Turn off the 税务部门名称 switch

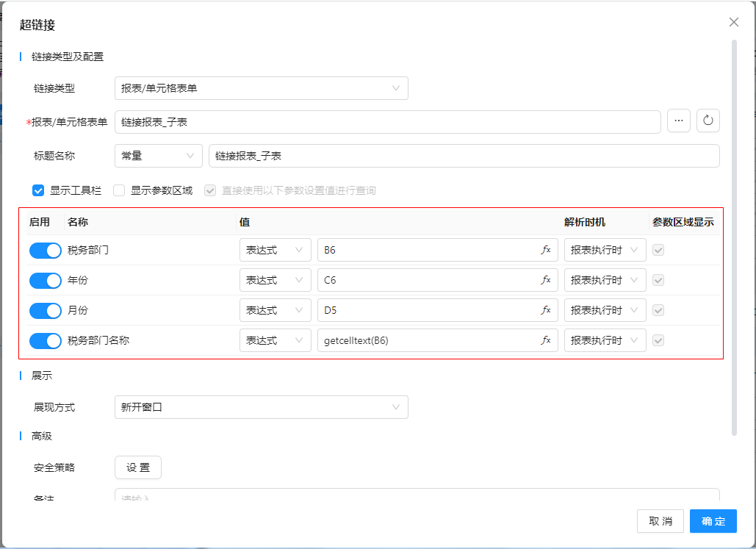click(46, 340)
